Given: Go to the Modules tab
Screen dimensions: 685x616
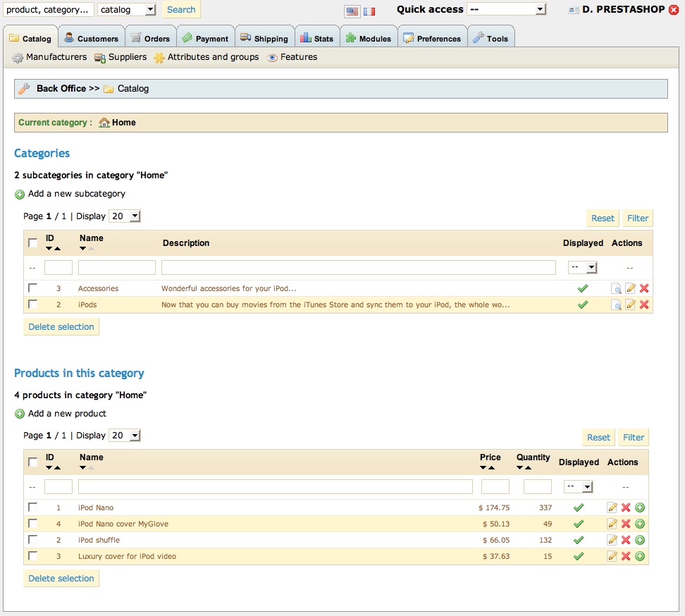Looking at the screenshot, I should [368, 38].
